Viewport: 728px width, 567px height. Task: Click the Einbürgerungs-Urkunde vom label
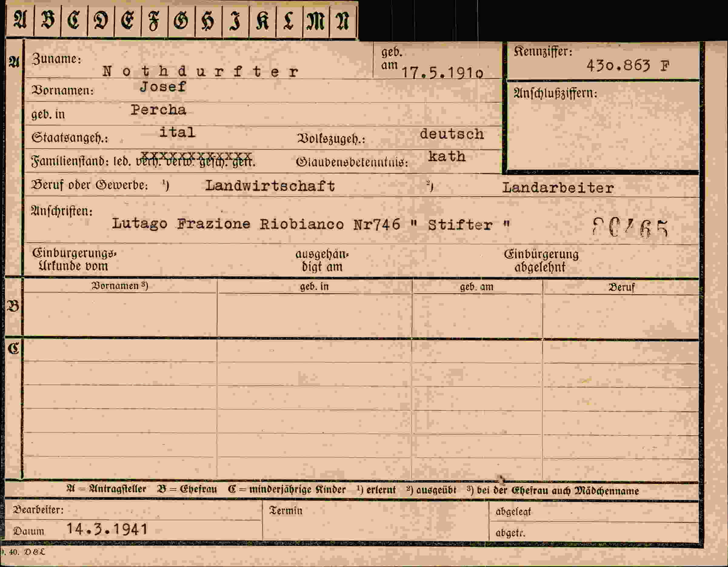coord(74,260)
